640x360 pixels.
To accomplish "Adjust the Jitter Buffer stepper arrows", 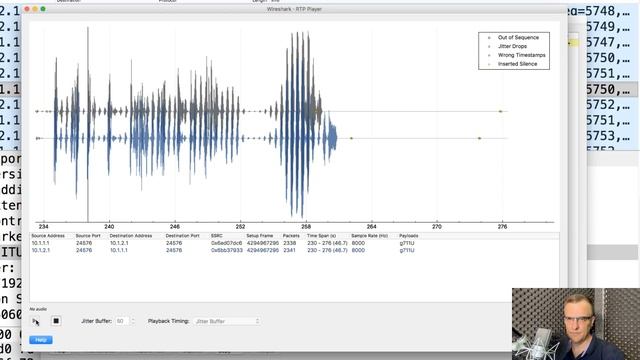I will tap(133, 321).
